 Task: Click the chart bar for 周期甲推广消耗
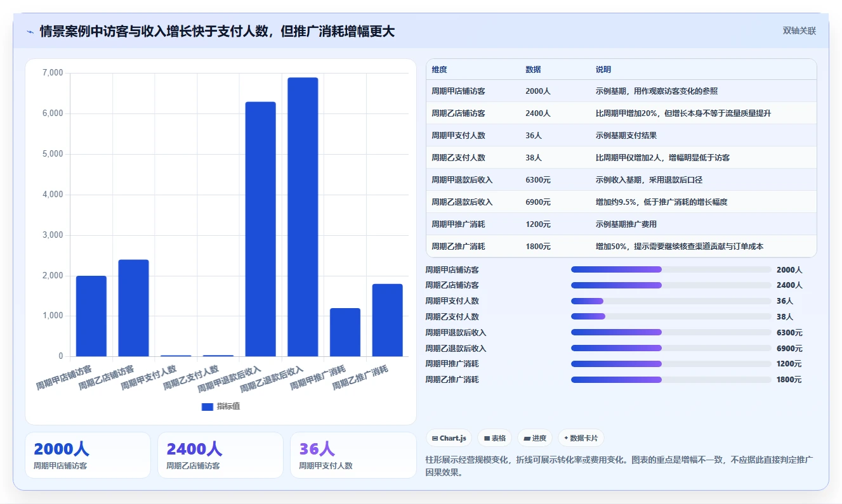tap(345, 332)
